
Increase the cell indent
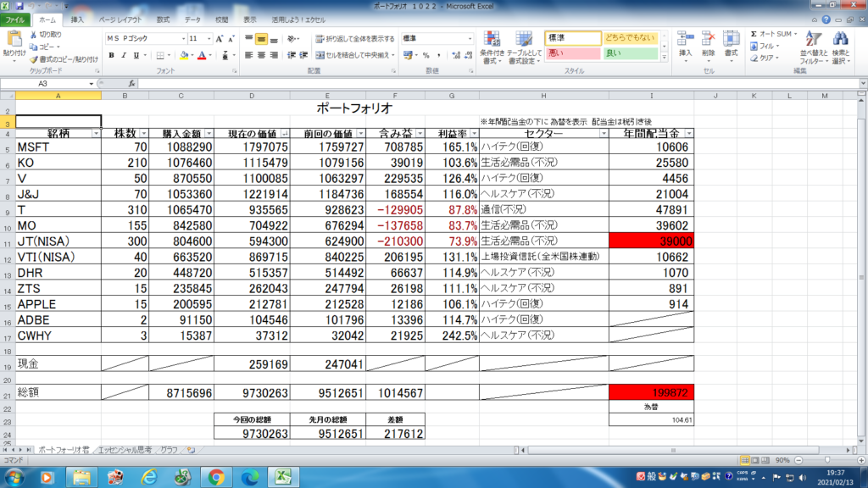point(303,55)
